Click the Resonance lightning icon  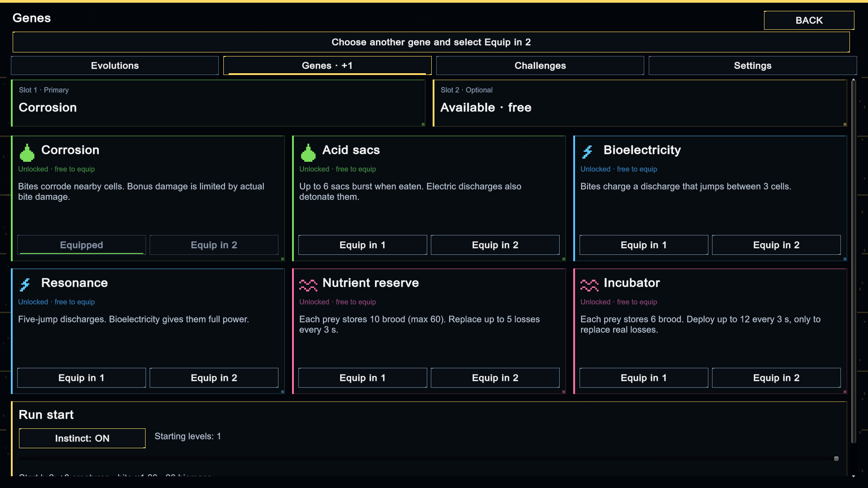point(25,285)
